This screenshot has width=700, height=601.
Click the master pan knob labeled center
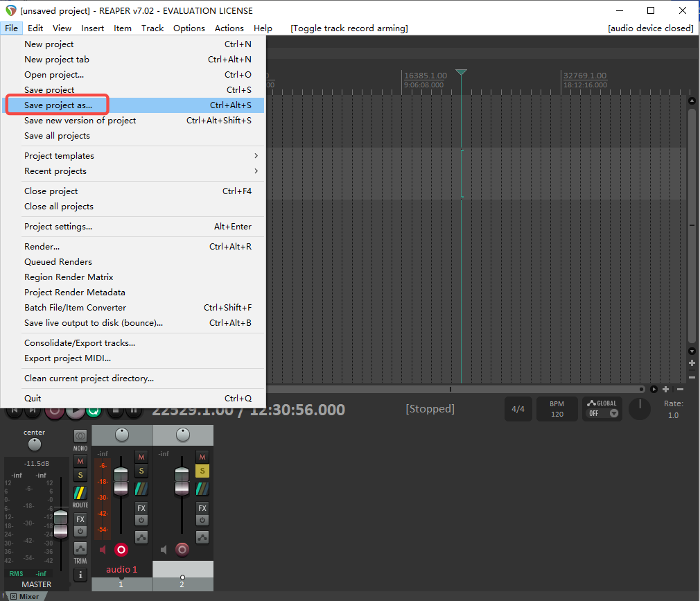35,444
